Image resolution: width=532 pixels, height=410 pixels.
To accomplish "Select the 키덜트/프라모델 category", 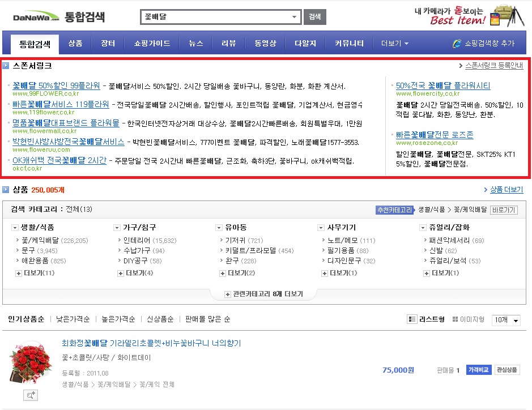I will click(x=251, y=251).
